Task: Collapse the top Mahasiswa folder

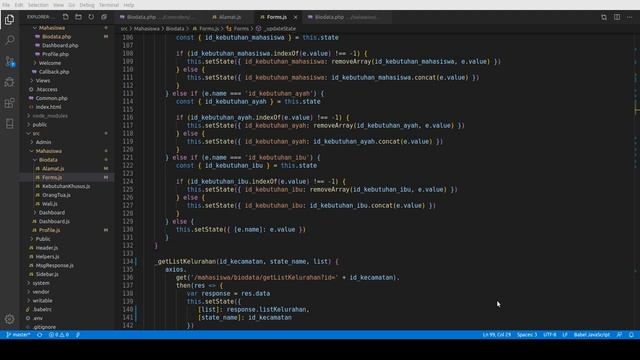Action: (52, 28)
